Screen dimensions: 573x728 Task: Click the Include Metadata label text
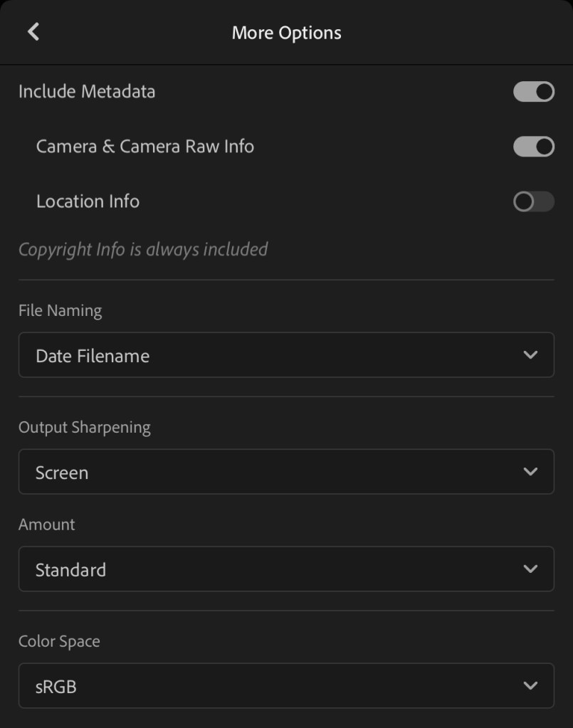tap(87, 92)
